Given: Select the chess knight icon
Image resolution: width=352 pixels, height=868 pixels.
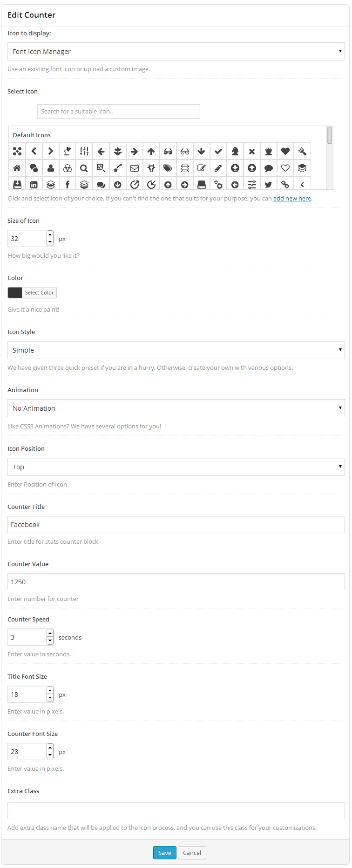Looking at the screenshot, I should coord(235,151).
